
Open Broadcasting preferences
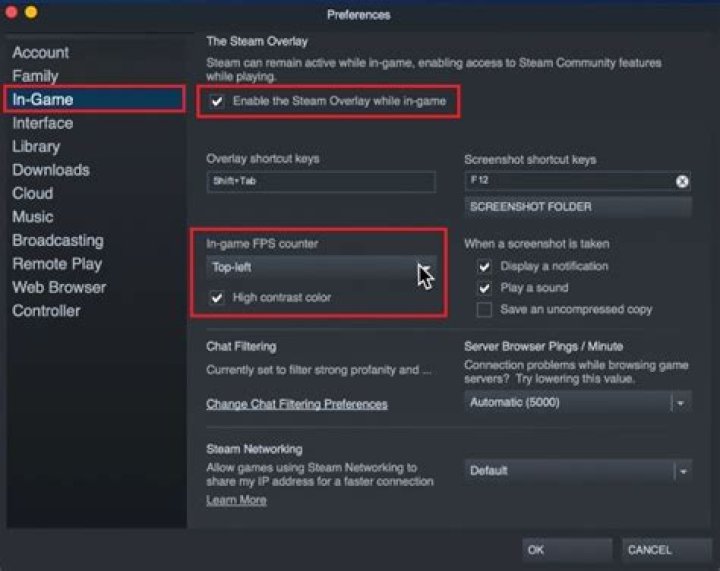[58, 241]
